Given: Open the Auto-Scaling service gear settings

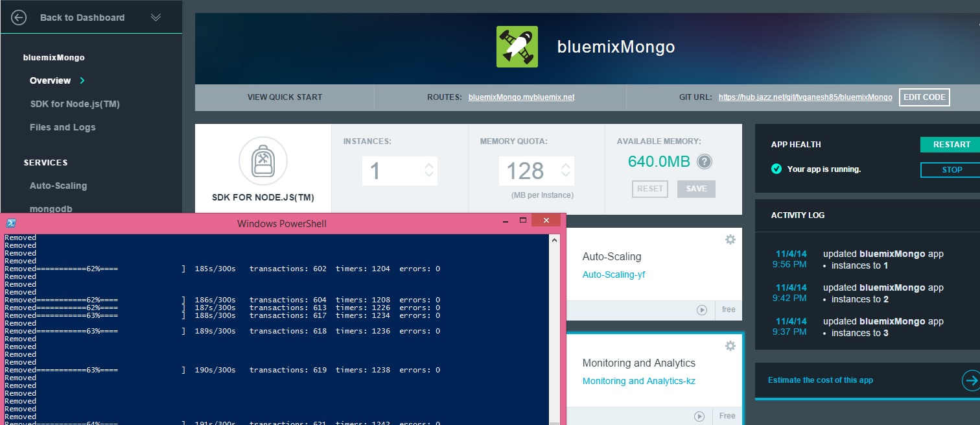Looking at the screenshot, I should click(730, 239).
